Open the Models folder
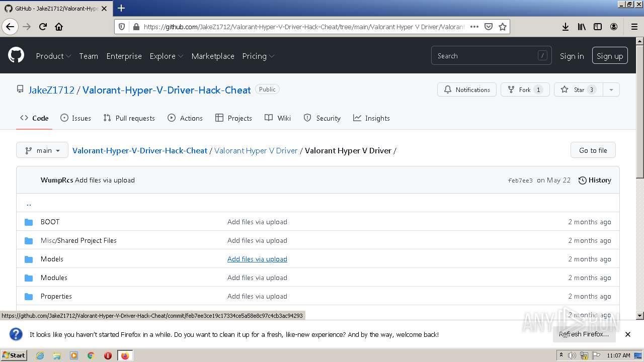644x362 pixels. [52, 259]
